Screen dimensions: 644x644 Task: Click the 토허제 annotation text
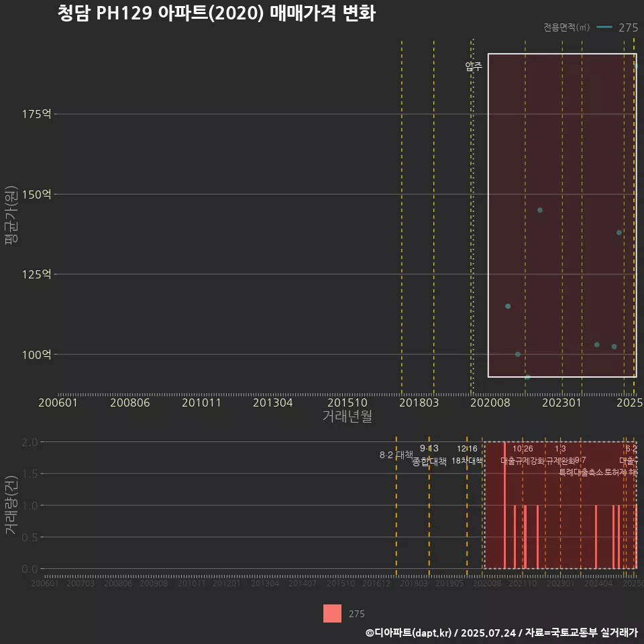pos(616,472)
